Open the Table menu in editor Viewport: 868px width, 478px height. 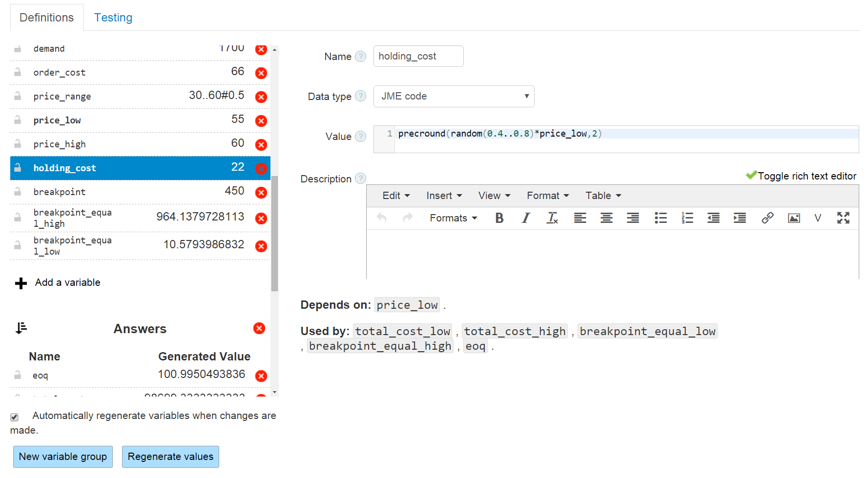coord(603,196)
